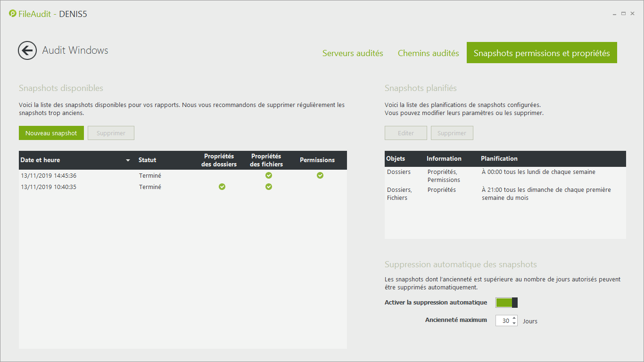Select the 13/11/2019 14:45:36 snapshot row
Image resolution: width=644 pixels, height=362 pixels.
pos(94,175)
